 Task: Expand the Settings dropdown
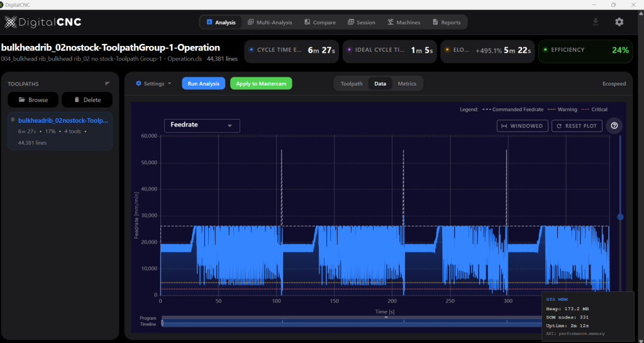(x=153, y=83)
